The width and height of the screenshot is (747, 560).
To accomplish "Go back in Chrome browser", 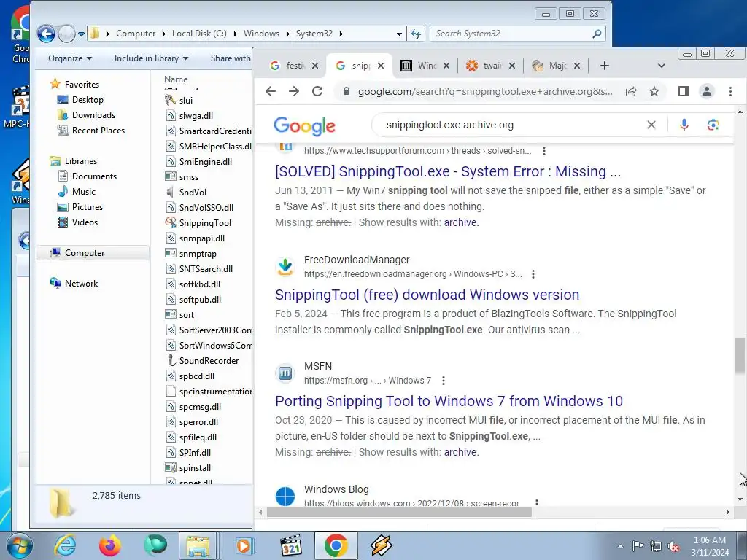I will click(x=271, y=91).
